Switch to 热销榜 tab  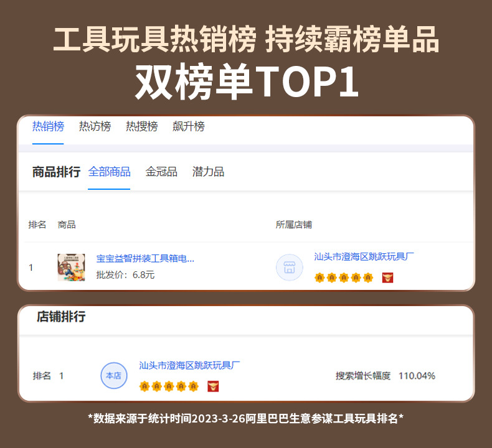[48, 126]
